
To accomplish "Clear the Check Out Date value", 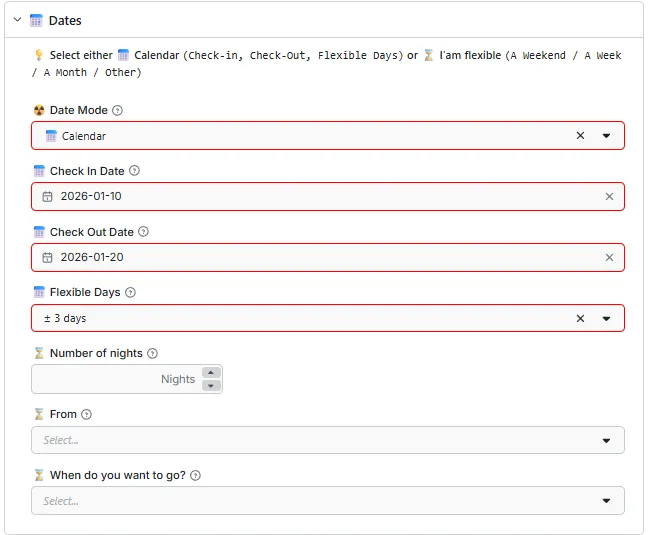I will point(609,258).
